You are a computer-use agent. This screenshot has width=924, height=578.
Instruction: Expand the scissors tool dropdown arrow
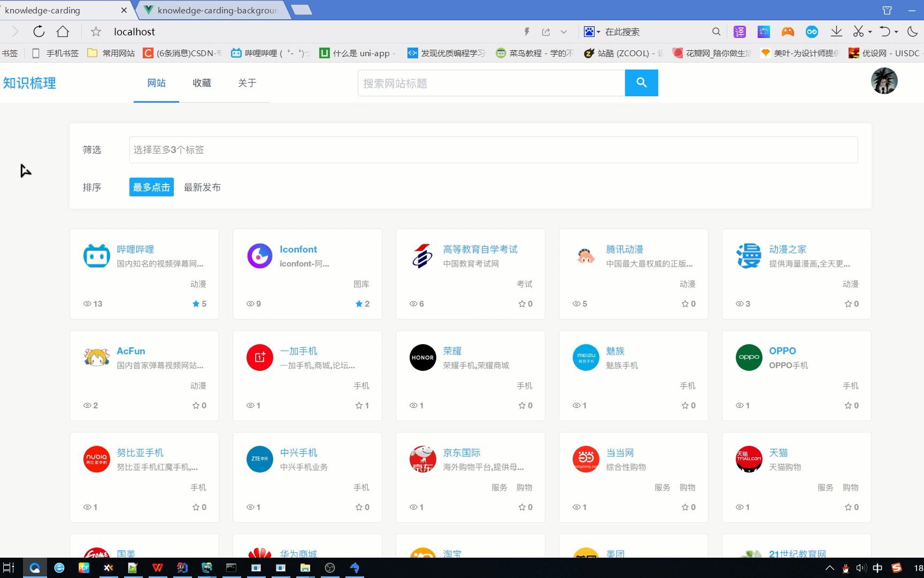point(870,32)
